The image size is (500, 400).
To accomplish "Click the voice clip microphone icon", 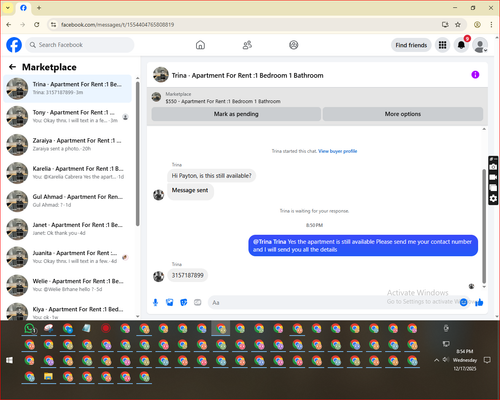I will [155, 302].
